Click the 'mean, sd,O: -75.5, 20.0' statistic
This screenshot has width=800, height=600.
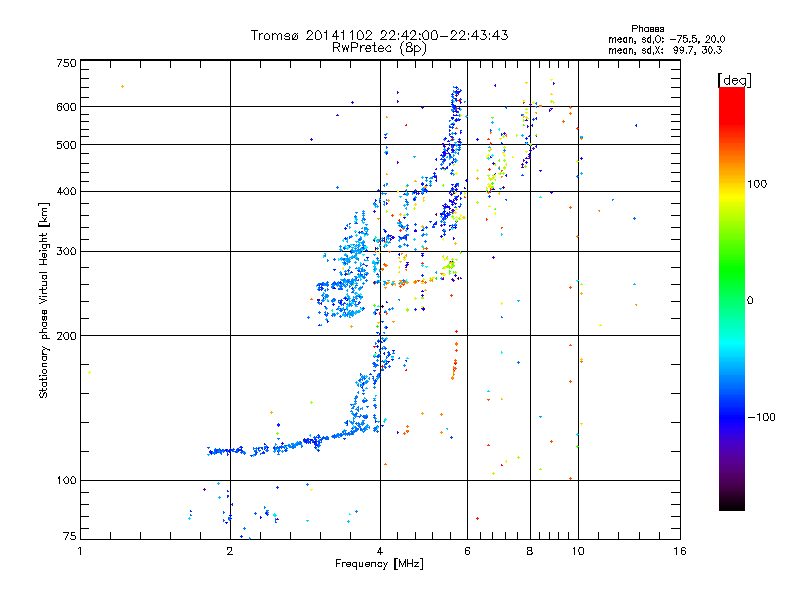pos(666,39)
